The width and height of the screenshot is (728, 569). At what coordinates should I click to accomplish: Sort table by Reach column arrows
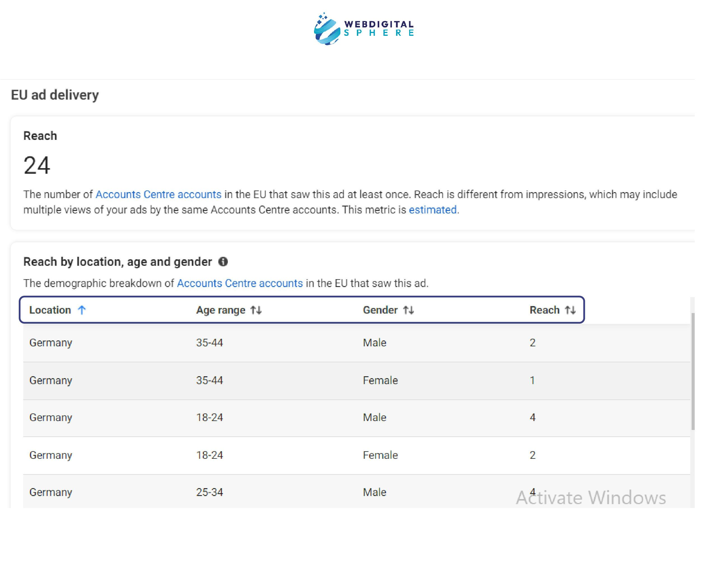coord(570,310)
